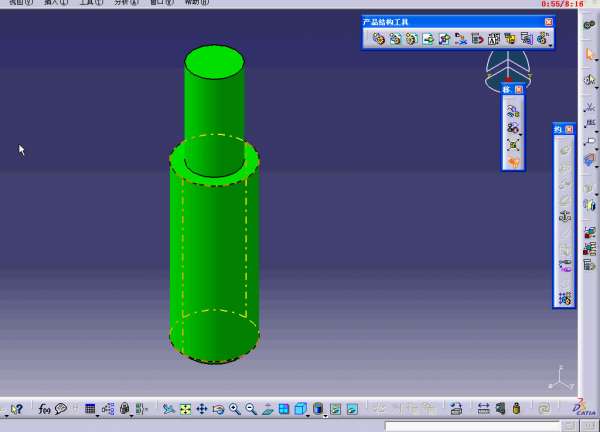600x432 pixels.
Task: Select the Flexible/Rigid Sub-Assembly icon
Action: click(x=565, y=265)
